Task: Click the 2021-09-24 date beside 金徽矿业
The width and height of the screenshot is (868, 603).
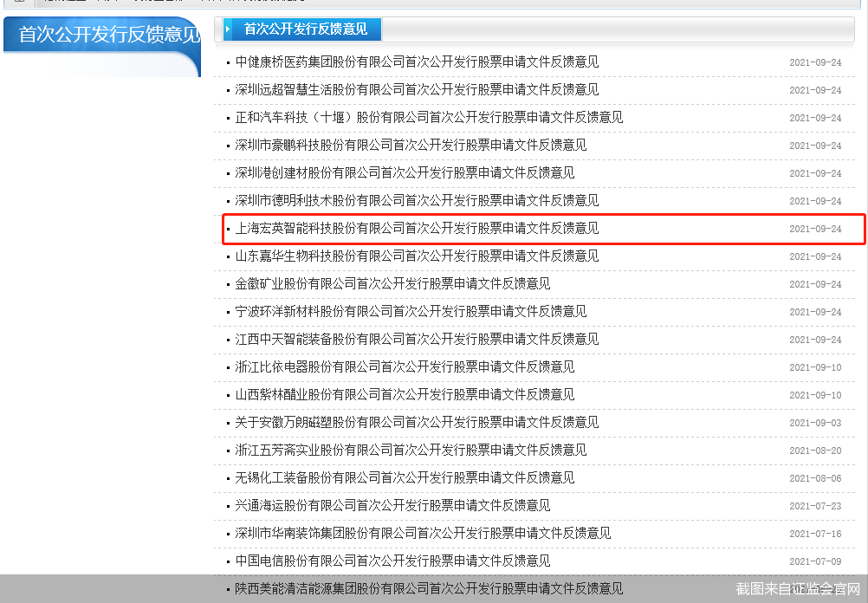Action: (815, 284)
